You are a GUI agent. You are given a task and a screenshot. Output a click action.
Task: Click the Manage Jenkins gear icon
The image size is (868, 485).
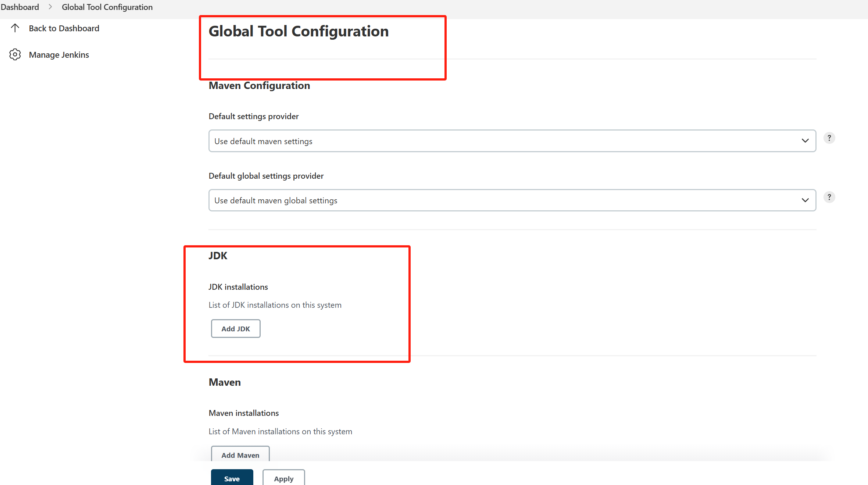coord(15,55)
